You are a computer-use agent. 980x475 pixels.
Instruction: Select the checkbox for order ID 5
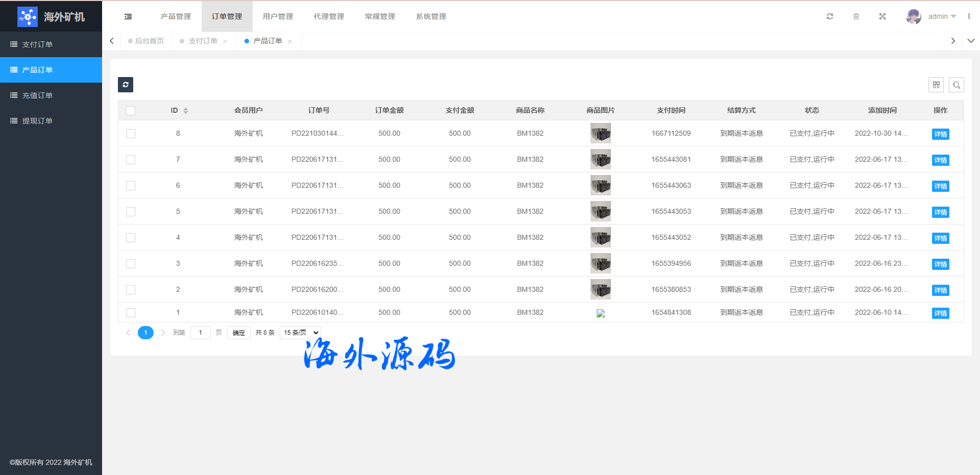(x=131, y=212)
